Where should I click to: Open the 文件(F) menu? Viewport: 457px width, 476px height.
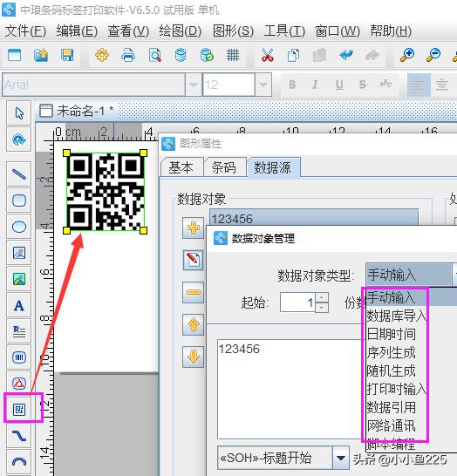click(x=25, y=31)
